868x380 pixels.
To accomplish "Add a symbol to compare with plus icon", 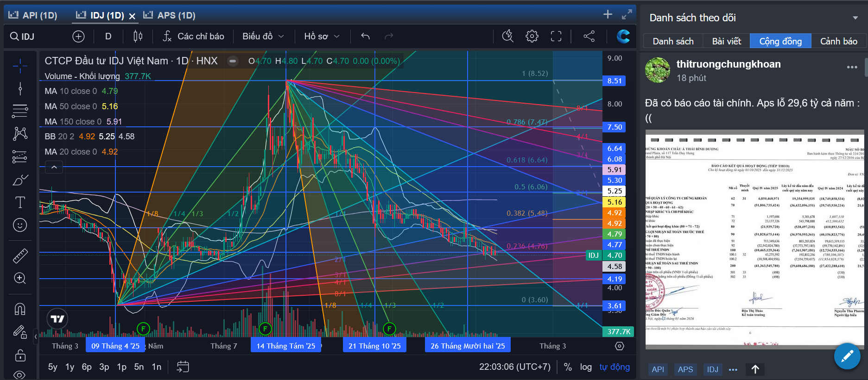I will (x=78, y=37).
